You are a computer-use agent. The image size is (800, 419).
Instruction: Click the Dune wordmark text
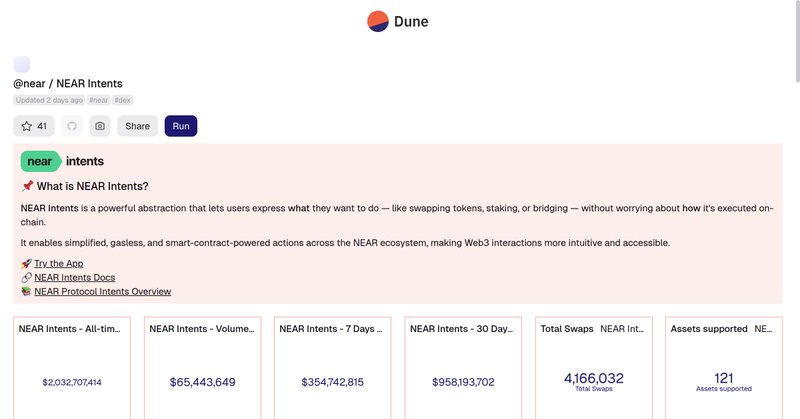[411, 21]
